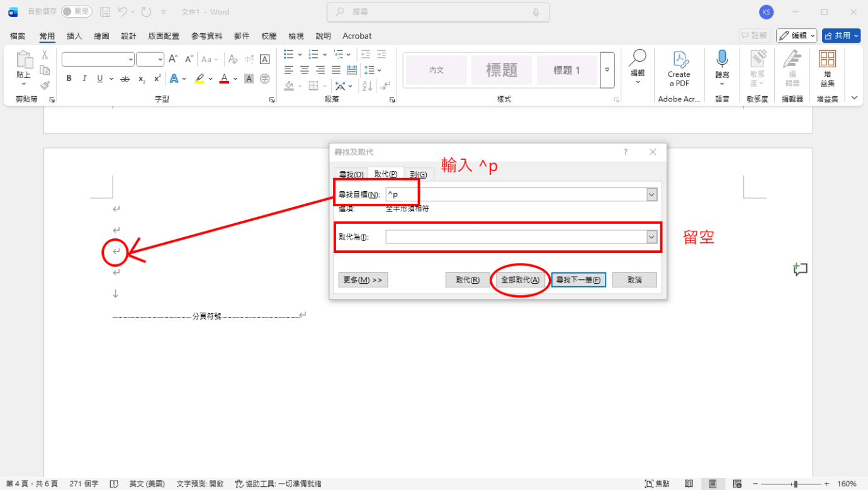Select the Format Painter brush icon

(45, 86)
